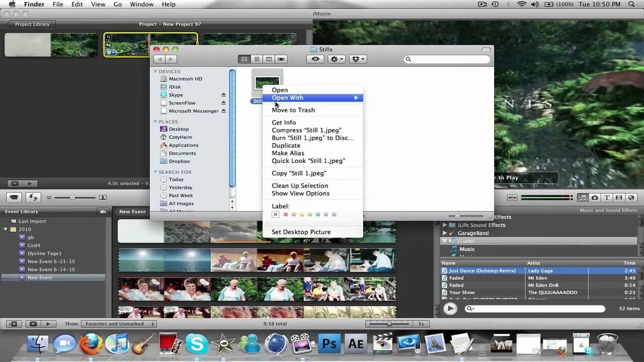Open the Music and Sound Effects browser
This screenshot has height=362, width=644.
point(583,198)
